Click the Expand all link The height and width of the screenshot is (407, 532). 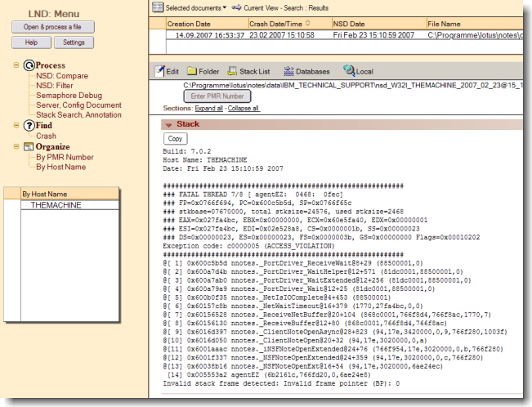coord(208,108)
